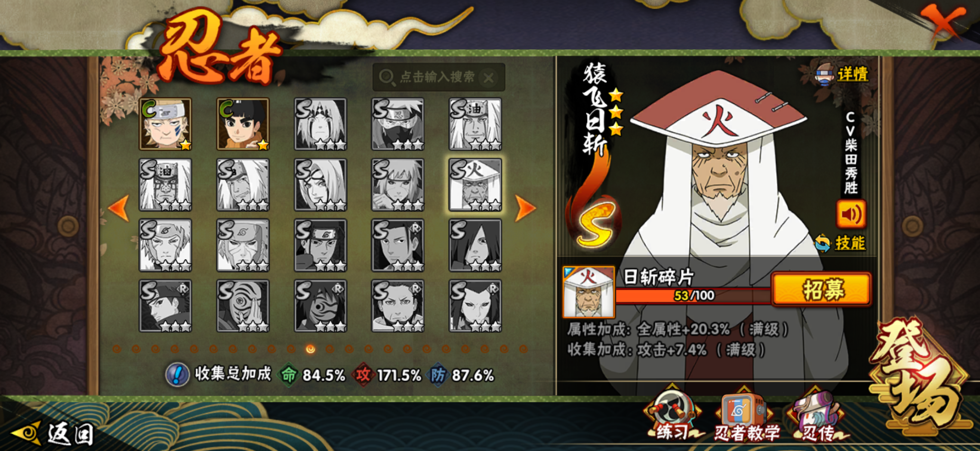Screen dimensions: 980x451
Task: Click the fragment progress bar 53/100
Action: click(x=693, y=295)
